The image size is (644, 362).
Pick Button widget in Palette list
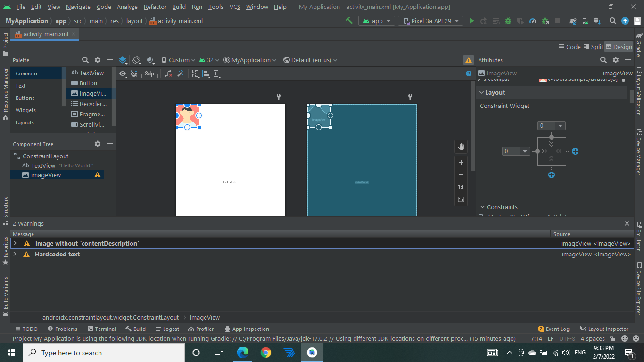pos(88,83)
